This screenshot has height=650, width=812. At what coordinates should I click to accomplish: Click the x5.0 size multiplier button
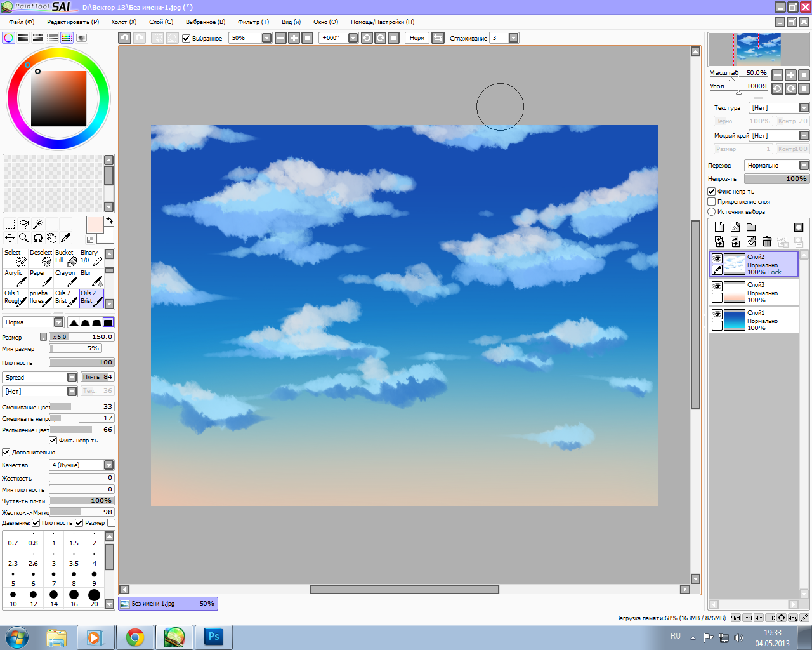[x=59, y=337]
